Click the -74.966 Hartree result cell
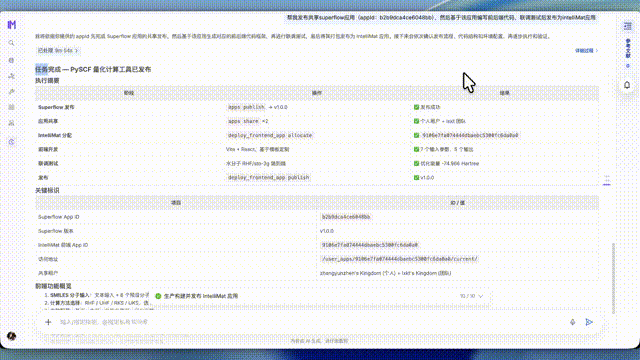 [x=446, y=163]
